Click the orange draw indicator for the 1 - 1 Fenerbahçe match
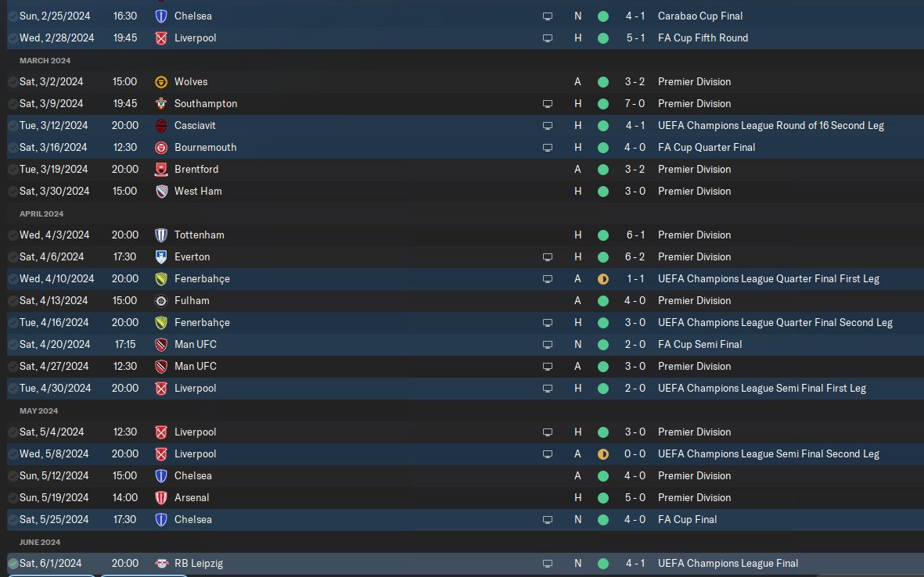This screenshot has height=577, width=924. click(602, 279)
